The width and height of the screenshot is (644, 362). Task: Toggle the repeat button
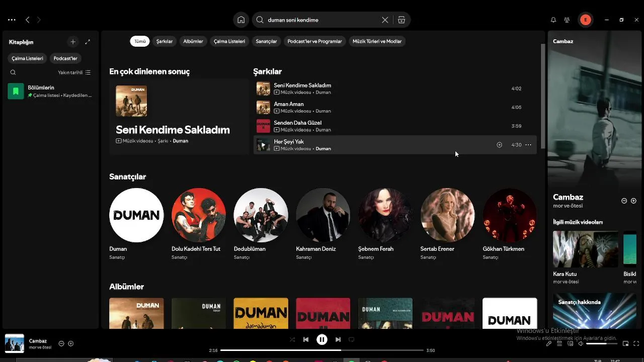(x=352, y=339)
